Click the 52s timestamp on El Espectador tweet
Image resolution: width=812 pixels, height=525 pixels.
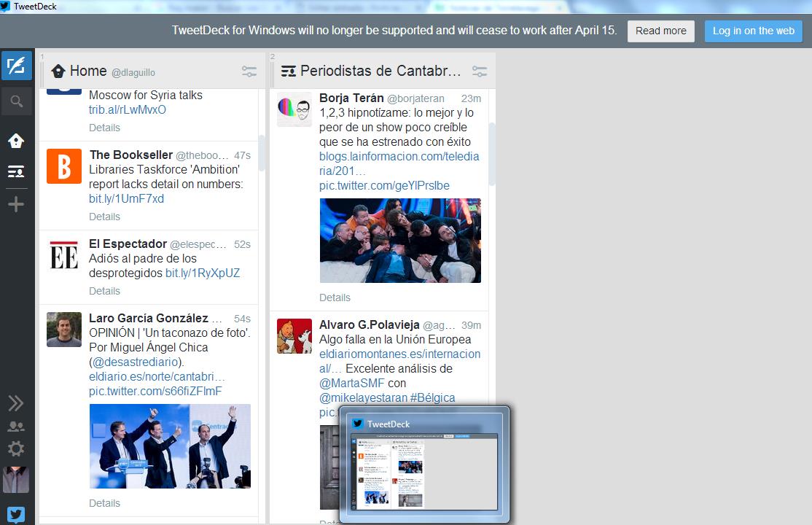(x=242, y=244)
